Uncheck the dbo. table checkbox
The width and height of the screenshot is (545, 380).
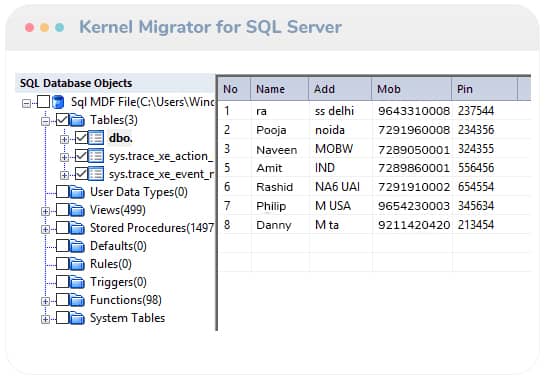(x=81, y=138)
